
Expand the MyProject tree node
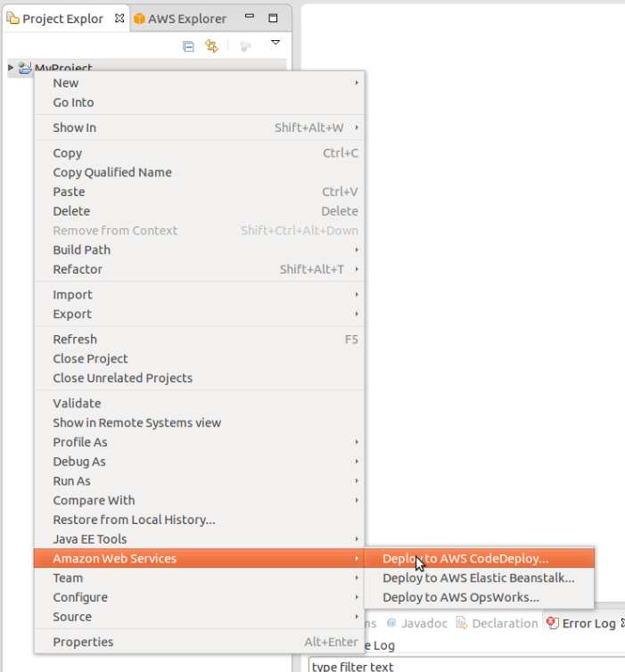11,67
